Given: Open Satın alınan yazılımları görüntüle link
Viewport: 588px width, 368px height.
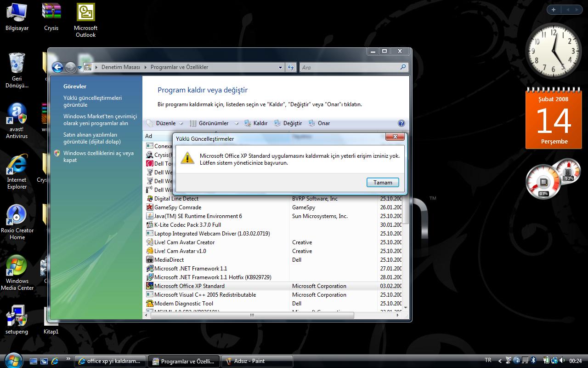Looking at the screenshot, I should [x=92, y=138].
